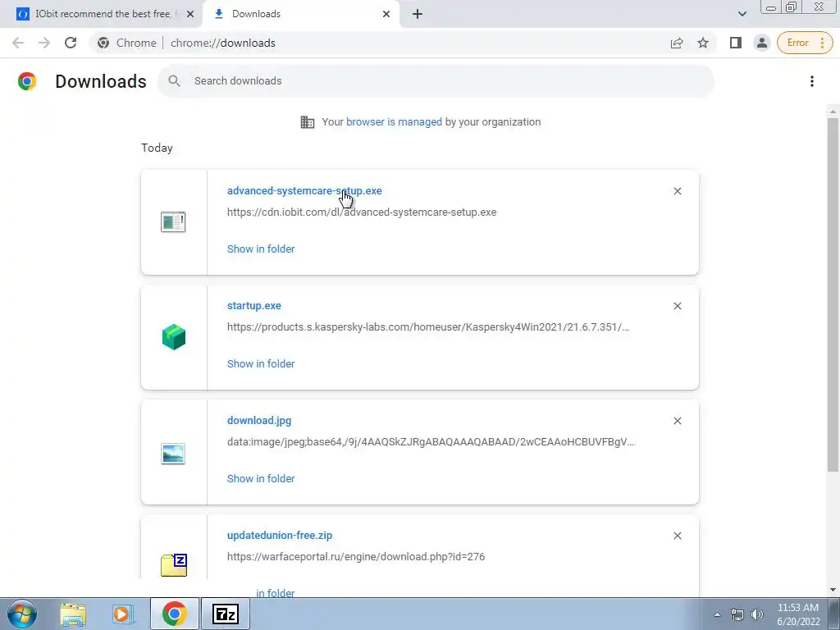Screen dimensions: 840x630
Task: Click the warfaceportal.ru source URL
Action: click(356, 557)
